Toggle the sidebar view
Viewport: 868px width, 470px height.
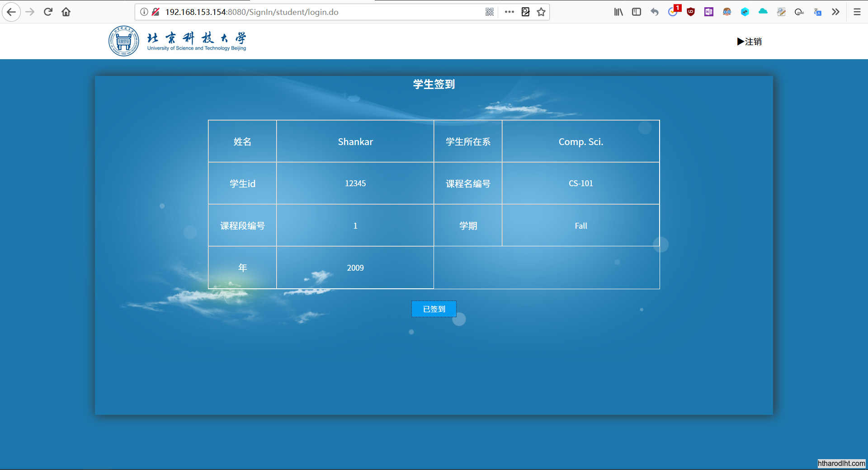(x=637, y=12)
